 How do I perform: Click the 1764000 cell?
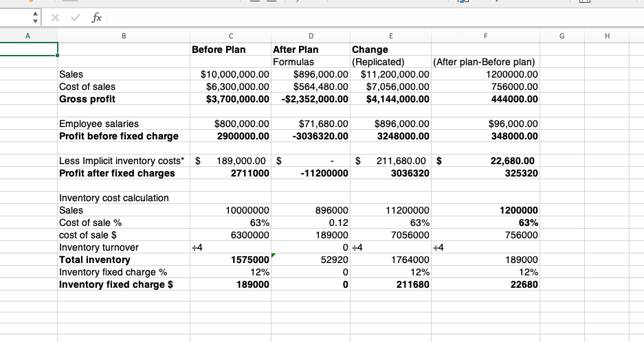[x=390, y=260]
